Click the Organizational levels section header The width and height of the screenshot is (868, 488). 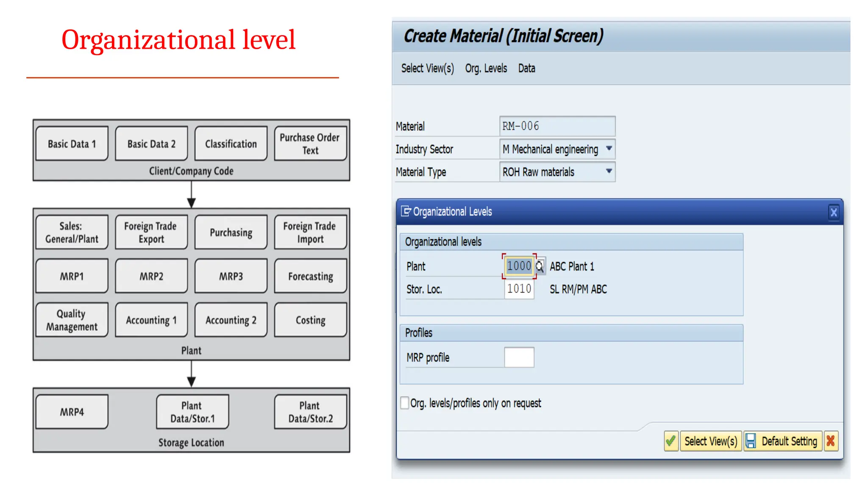click(571, 242)
